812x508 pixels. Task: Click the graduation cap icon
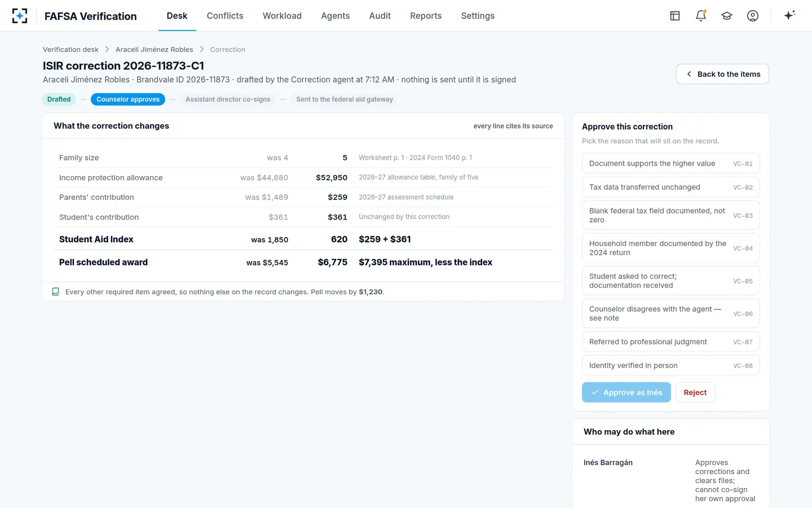(727, 16)
